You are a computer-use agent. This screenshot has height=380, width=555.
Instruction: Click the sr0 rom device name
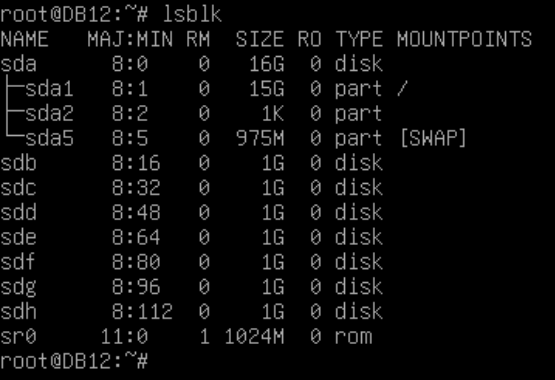[18, 336]
